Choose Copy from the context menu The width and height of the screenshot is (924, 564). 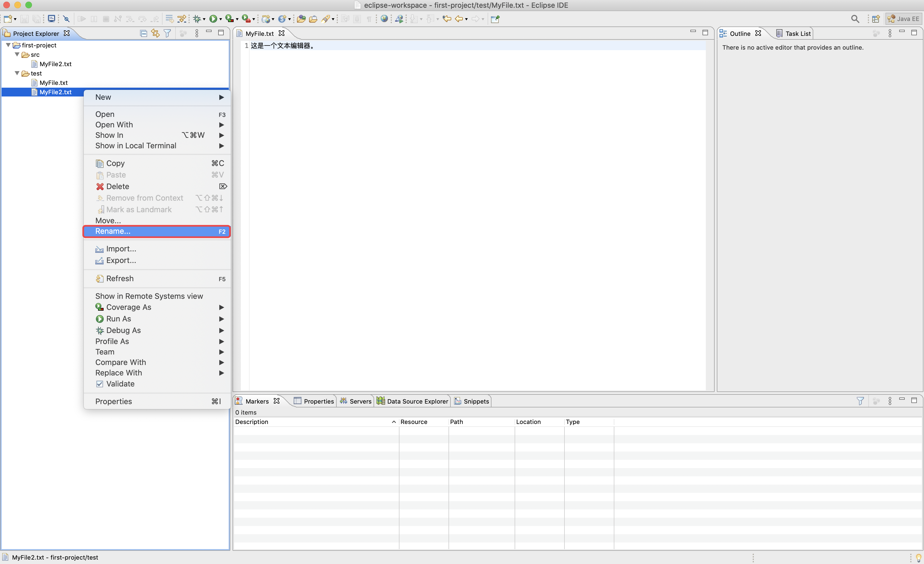tap(157, 163)
